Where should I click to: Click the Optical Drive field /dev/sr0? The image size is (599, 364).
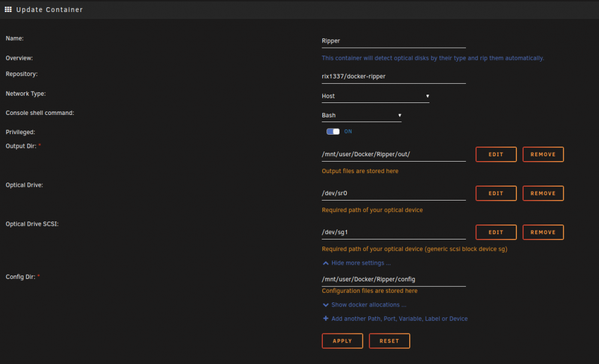point(394,193)
